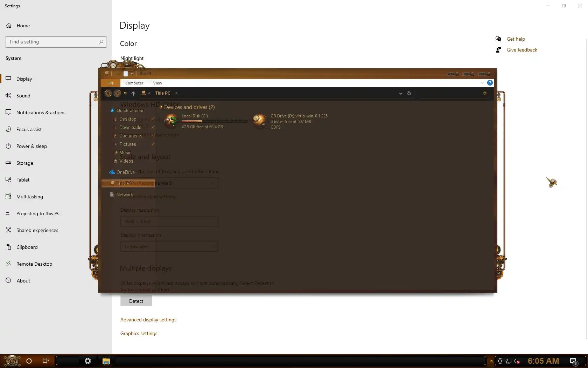This screenshot has height=368, width=588.
Task: Click the Find a setting search box
Action: click(56, 42)
